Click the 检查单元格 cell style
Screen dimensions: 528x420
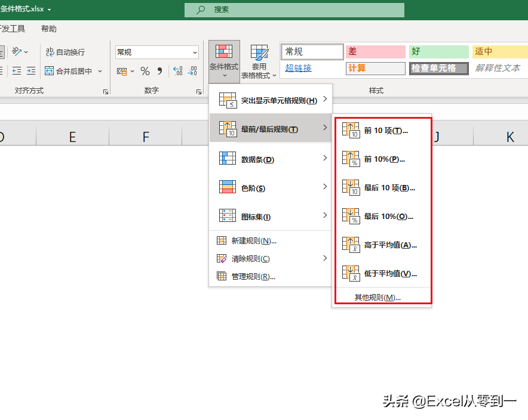point(438,69)
